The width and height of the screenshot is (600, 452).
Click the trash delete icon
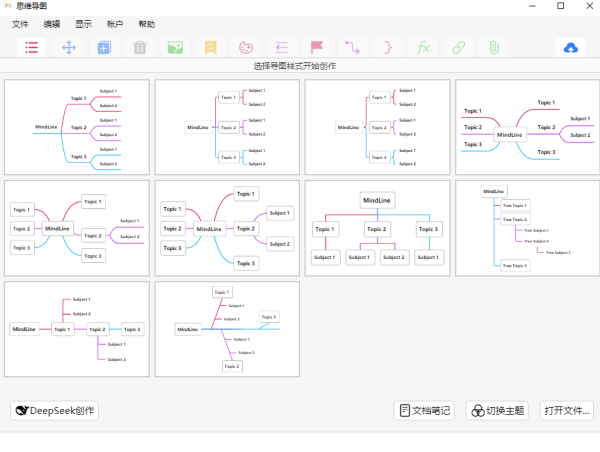coord(140,47)
